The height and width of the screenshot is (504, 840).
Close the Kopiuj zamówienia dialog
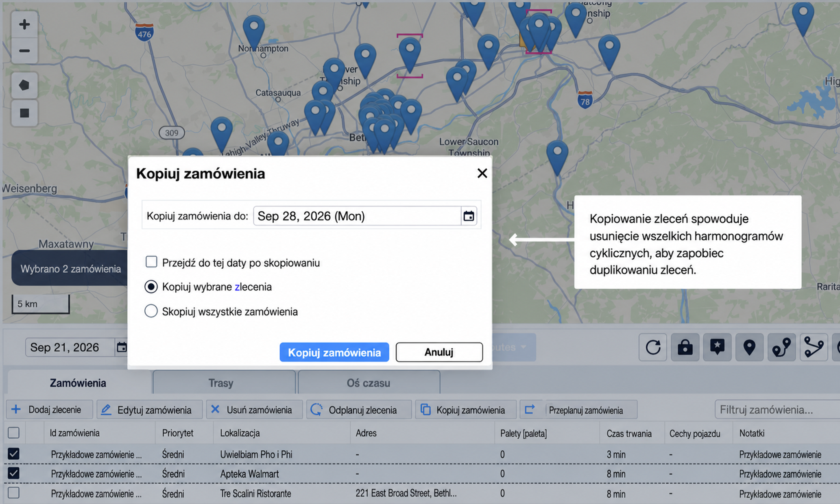coord(482,174)
